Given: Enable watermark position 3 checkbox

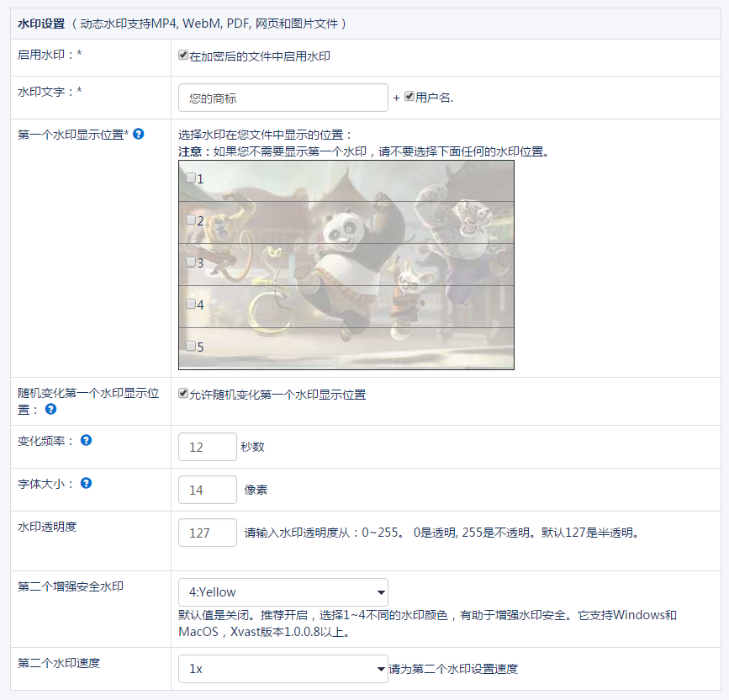Looking at the screenshot, I should (x=191, y=262).
